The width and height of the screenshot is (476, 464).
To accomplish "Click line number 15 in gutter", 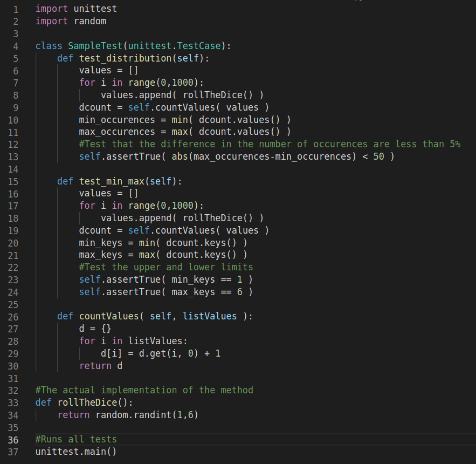I will 13,182.
